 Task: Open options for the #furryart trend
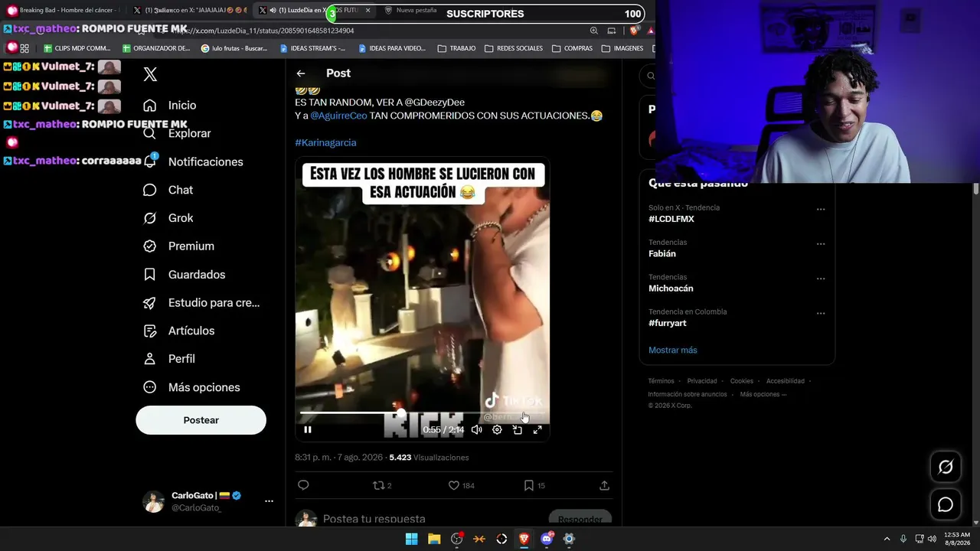(821, 313)
